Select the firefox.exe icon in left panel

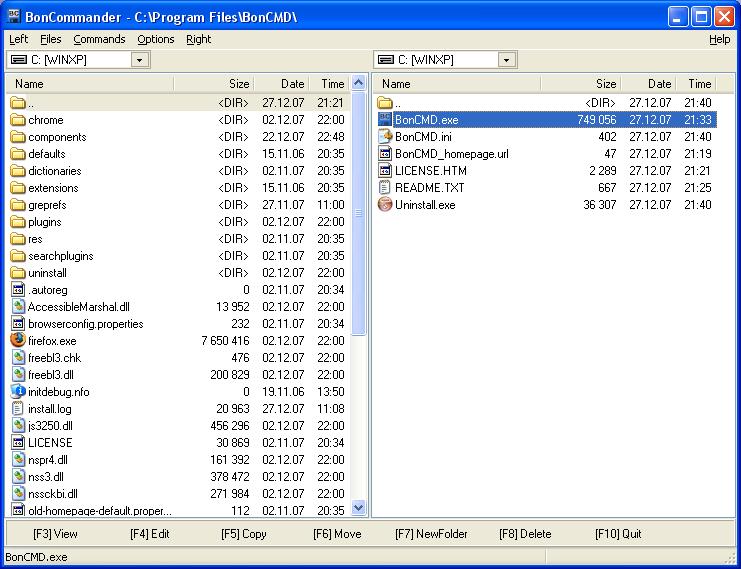[x=18, y=340]
